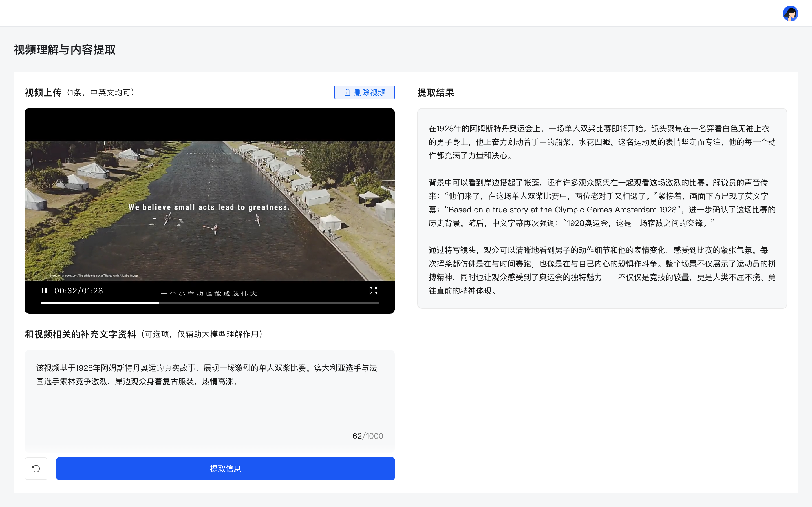Click the 提取结果 heading

click(436, 93)
